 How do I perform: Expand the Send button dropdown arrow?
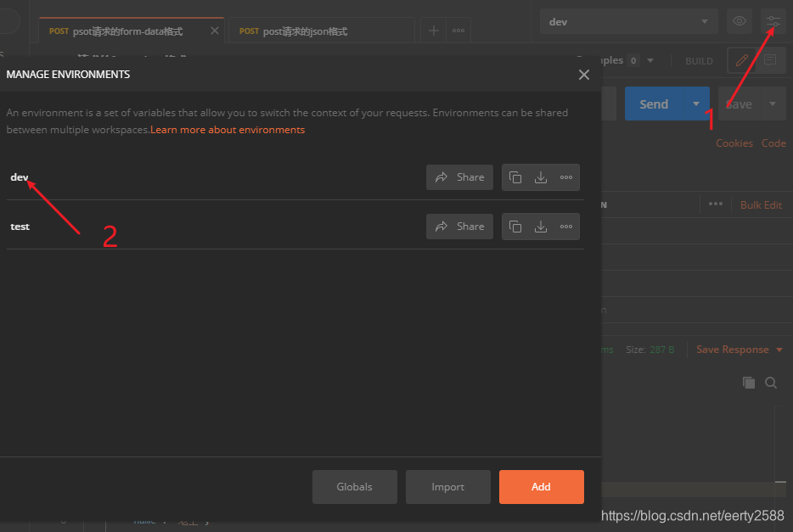coord(696,104)
